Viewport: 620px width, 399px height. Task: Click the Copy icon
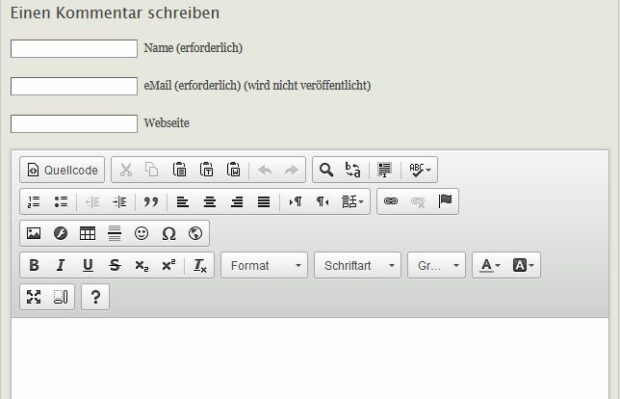(152, 170)
